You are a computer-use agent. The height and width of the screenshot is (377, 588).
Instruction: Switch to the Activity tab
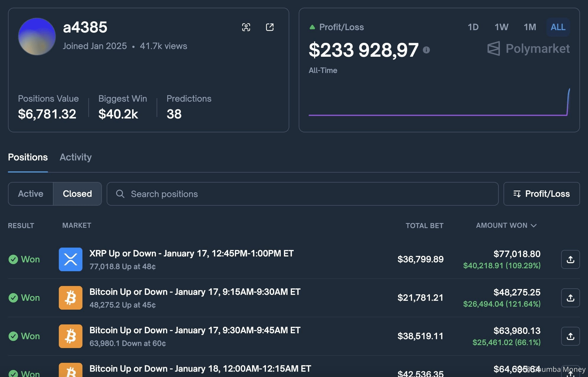click(75, 157)
